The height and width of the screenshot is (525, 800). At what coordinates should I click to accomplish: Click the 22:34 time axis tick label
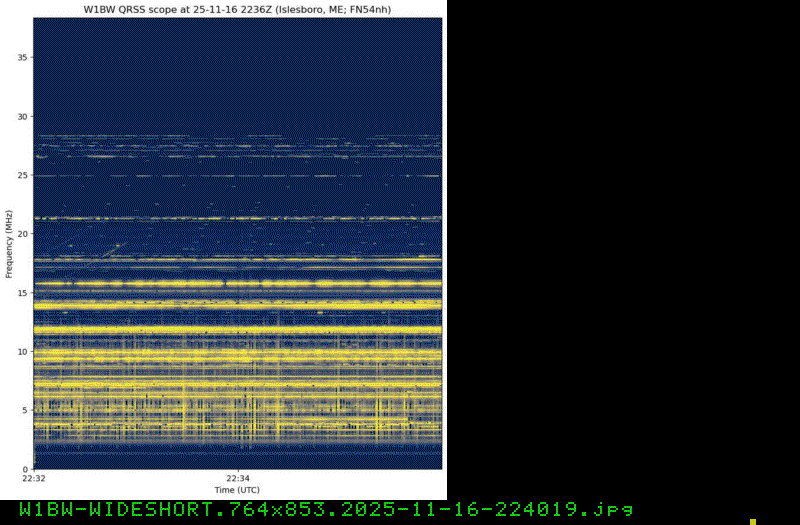237,478
